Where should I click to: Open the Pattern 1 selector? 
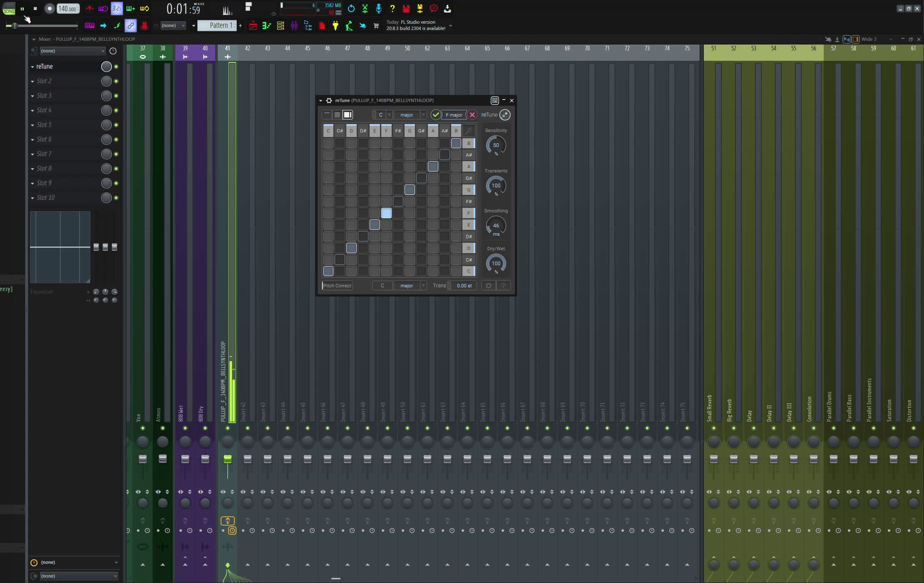pyautogui.click(x=217, y=25)
